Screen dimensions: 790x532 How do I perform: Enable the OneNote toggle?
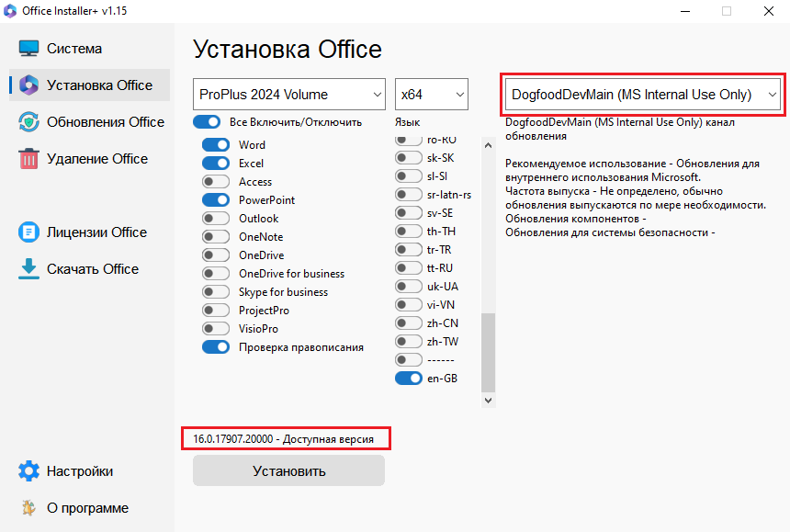(216, 237)
